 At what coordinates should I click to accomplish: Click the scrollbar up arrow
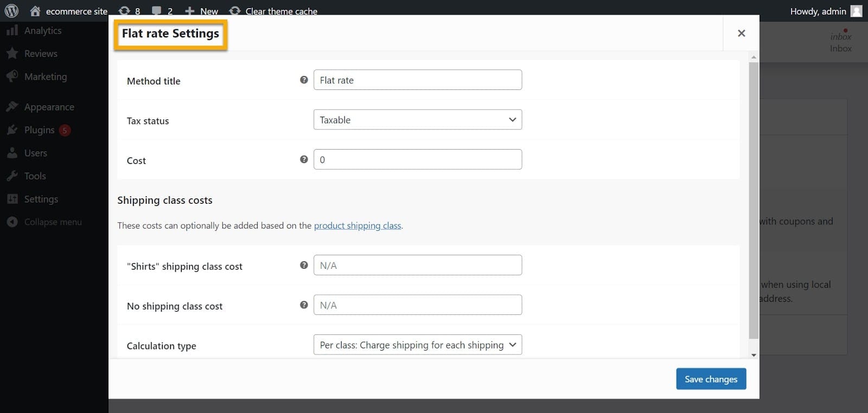click(x=754, y=56)
